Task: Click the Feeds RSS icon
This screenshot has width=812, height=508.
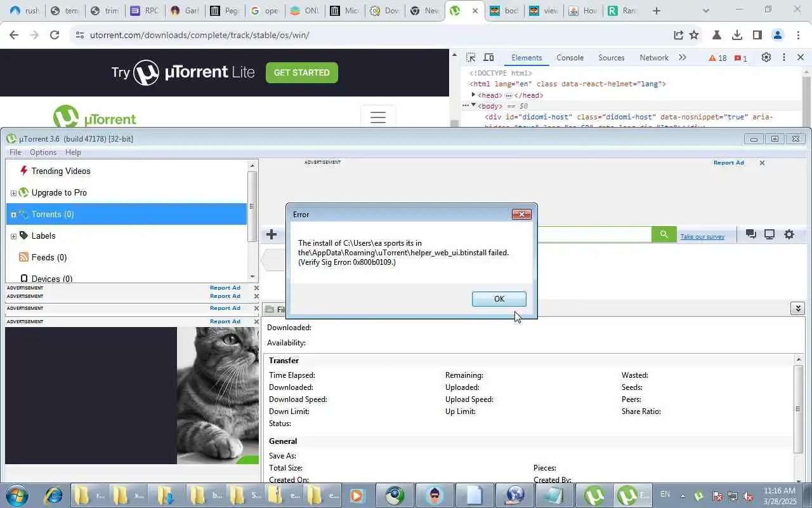Action: pos(23,257)
